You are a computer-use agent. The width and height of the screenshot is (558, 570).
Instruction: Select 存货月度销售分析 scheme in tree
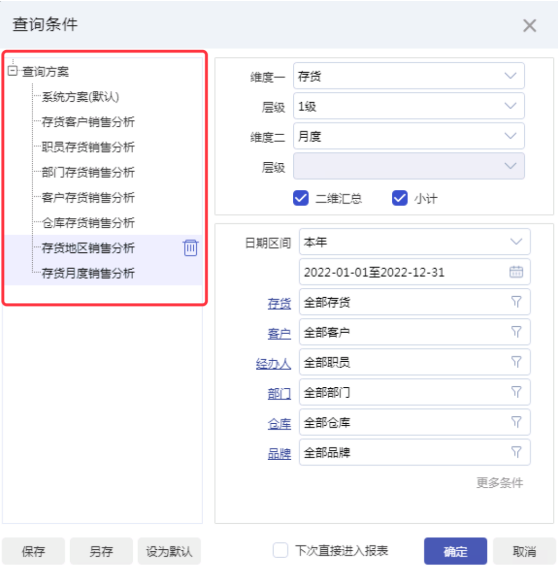pyautogui.click(x=88, y=273)
